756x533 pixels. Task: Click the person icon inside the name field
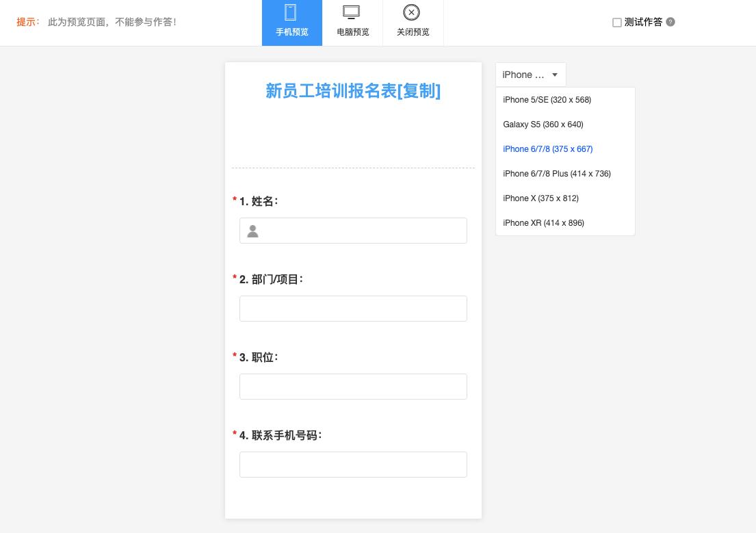252,231
